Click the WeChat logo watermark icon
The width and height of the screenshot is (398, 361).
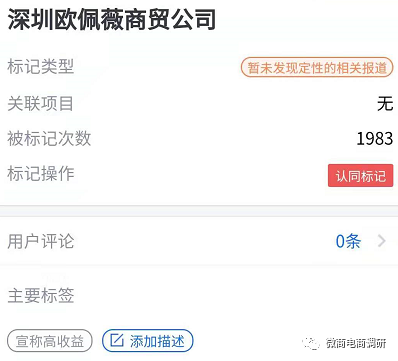click(310, 343)
